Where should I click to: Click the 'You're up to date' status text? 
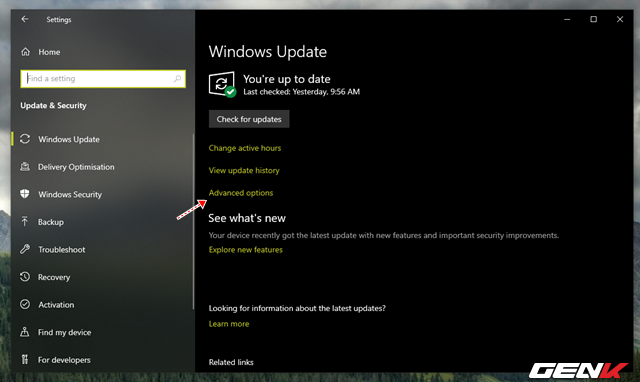pos(287,79)
